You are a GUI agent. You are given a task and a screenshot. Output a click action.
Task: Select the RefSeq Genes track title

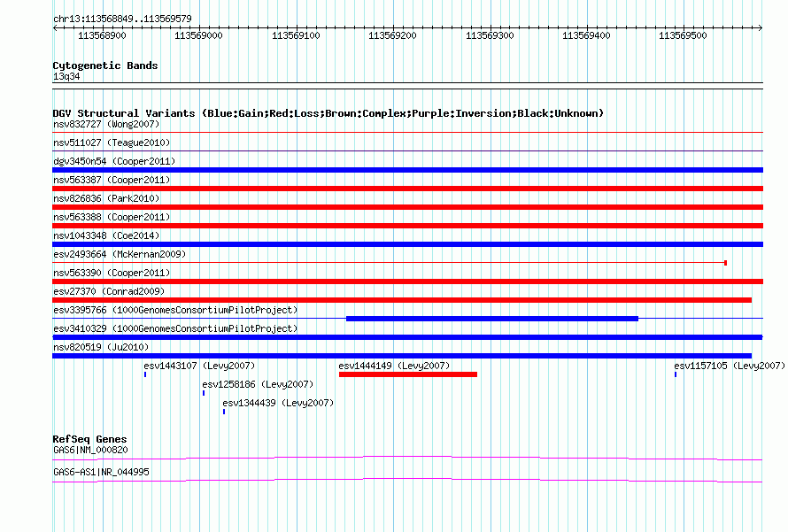click(89, 439)
